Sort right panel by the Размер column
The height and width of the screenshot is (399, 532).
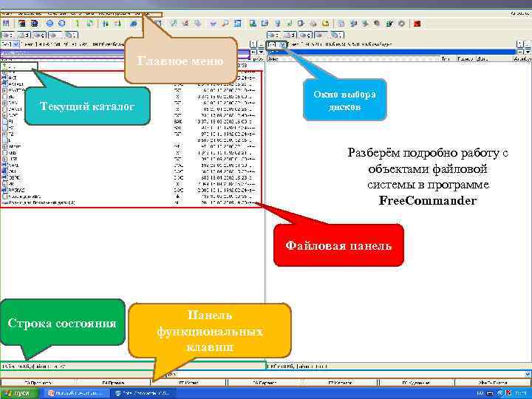click(465, 58)
